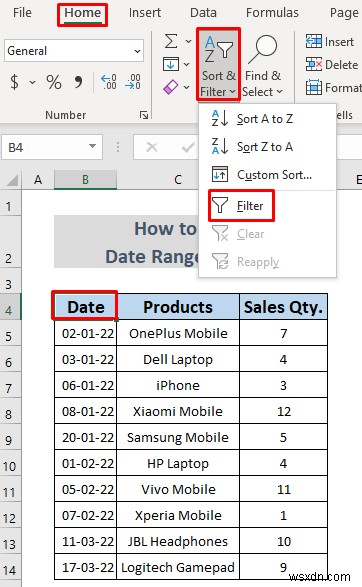Select row 10 header
Viewport: 362px width, 587px height.
(x=10, y=463)
